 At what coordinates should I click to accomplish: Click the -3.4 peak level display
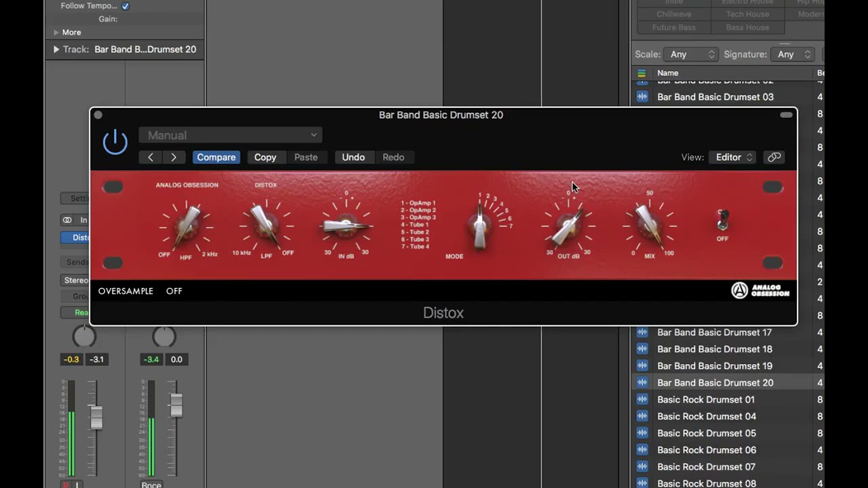coord(151,359)
